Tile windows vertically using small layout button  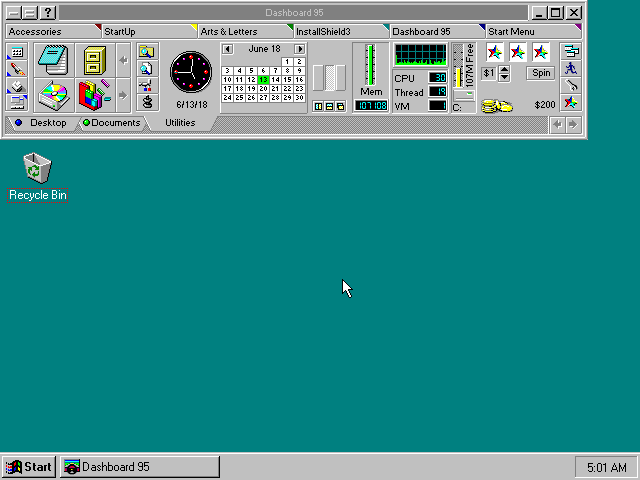click(x=318, y=107)
